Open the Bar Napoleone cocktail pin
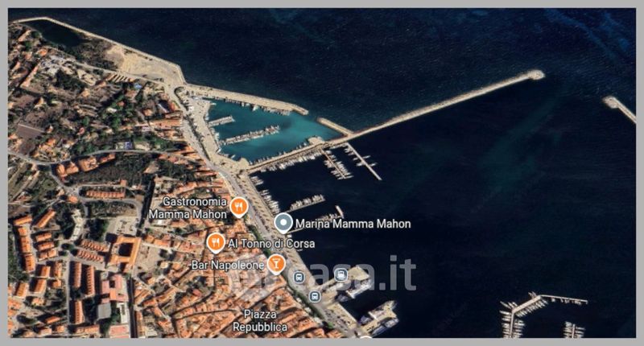Image resolution: width=644 pixels, height=346 pixels. 276,264
